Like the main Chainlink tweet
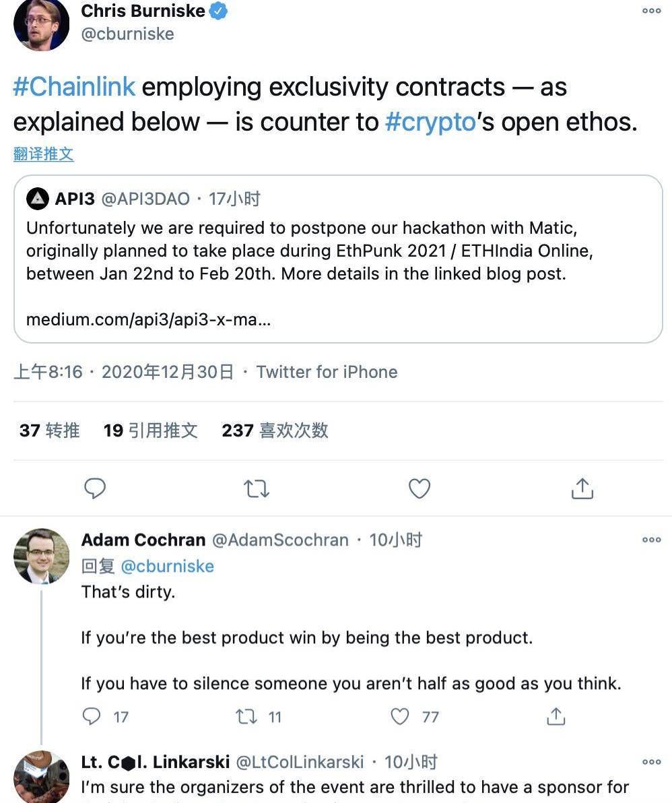The height and width of the screenshot is (803, 672). tap(419, 488)
